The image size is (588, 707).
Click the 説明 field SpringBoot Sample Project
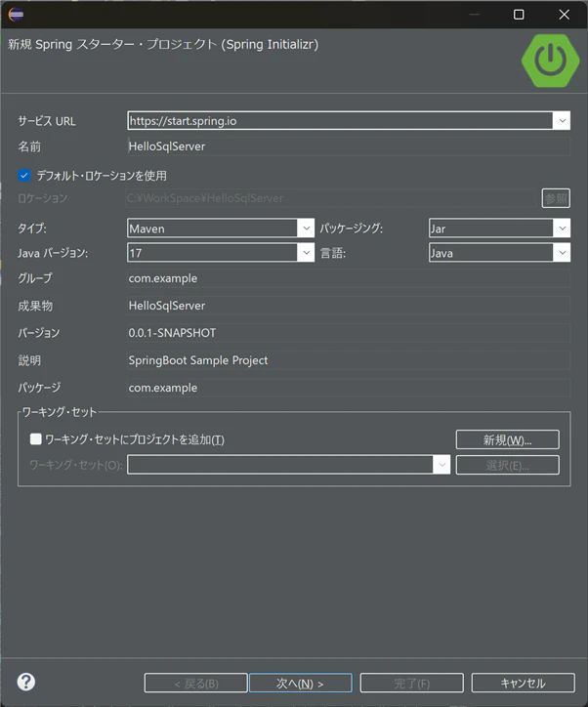tap(349, 360)
